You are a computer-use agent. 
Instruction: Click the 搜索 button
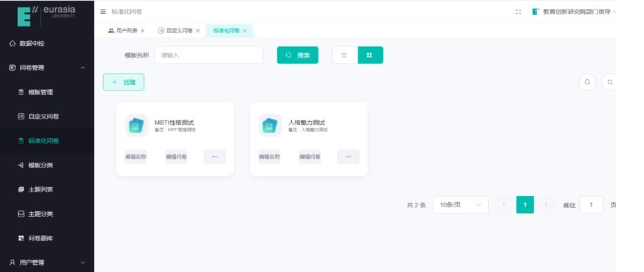[x=297, y=55]
